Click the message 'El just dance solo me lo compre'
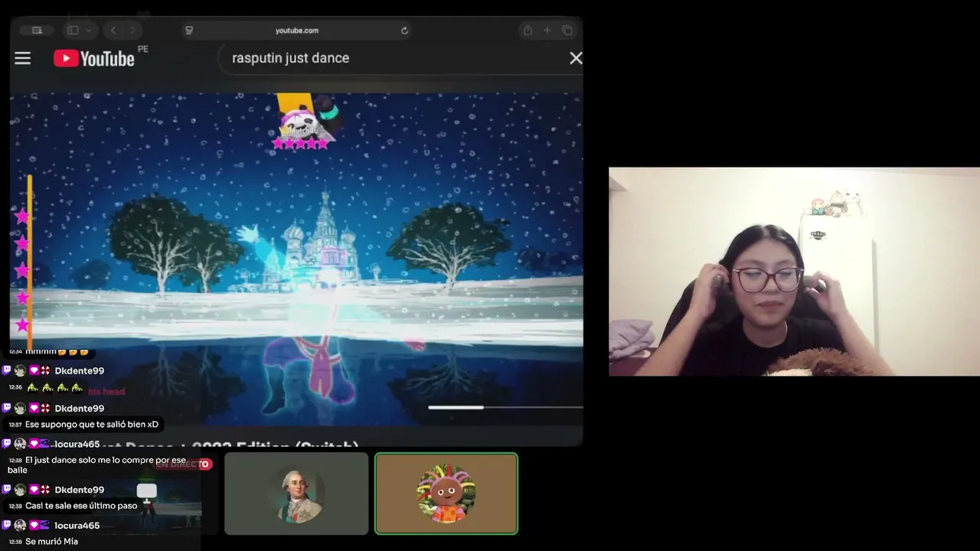The image size is (980, 551). click(x=97, y=465)
